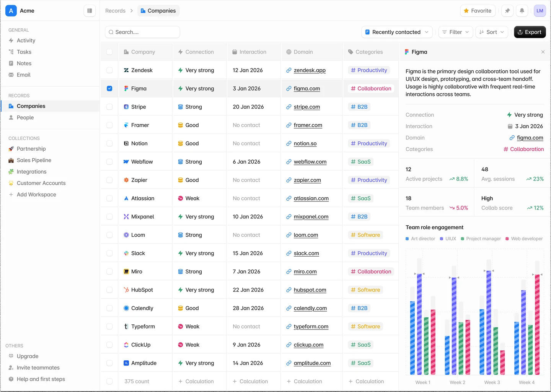This screenshot has width=551, height=392.
Task: Open the Recently contacted view dropdown
Action: [x=397, y=32]
